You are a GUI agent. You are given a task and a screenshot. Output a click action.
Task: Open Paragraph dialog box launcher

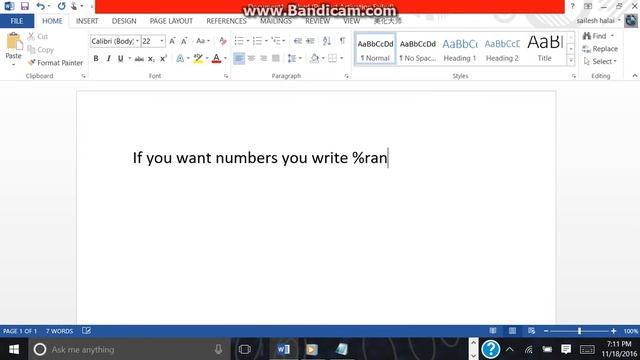[x=346, y=76]
